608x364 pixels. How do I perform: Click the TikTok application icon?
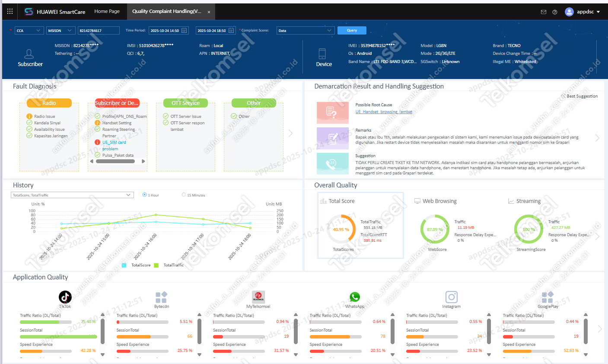point(65,297)
